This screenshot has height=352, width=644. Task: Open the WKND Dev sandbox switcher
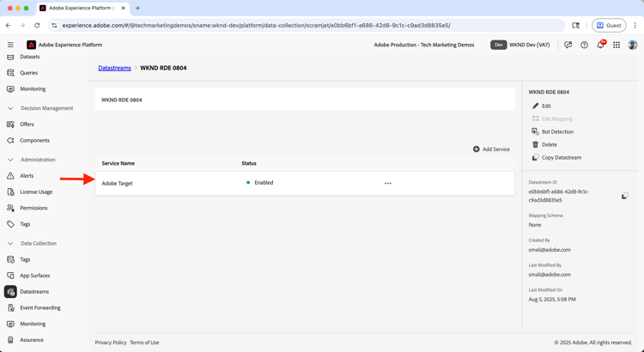pyautogui.click(x=520, y=45)
